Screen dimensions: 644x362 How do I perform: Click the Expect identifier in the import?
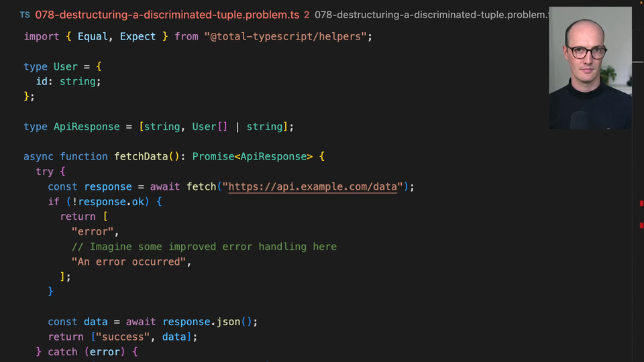click(x=138, y=36)
